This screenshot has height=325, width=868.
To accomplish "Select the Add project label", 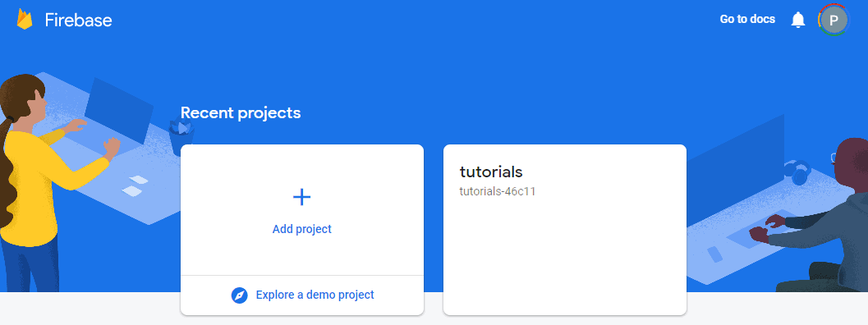I will click(301, 229).
